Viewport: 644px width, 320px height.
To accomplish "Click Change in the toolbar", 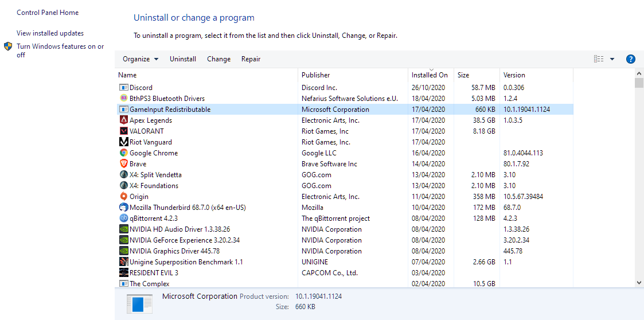I will tap(219, 59).
